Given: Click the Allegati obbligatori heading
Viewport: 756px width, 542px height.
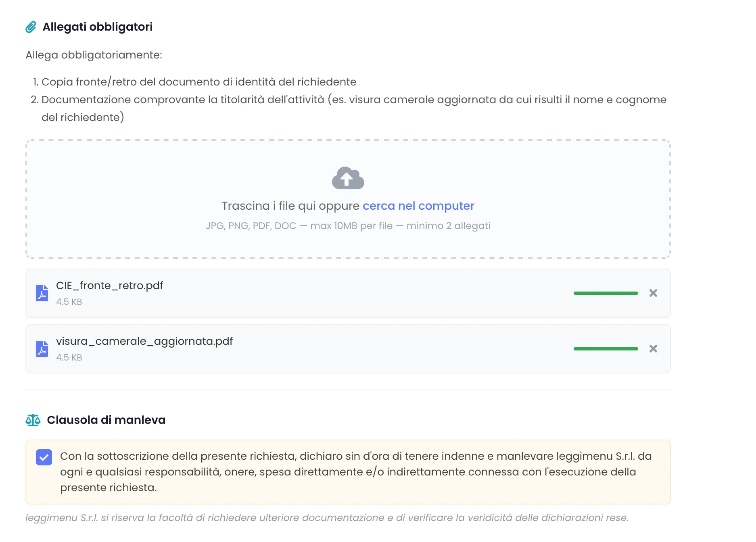Looking at the screenshot, I should click(x=98, y=27).
